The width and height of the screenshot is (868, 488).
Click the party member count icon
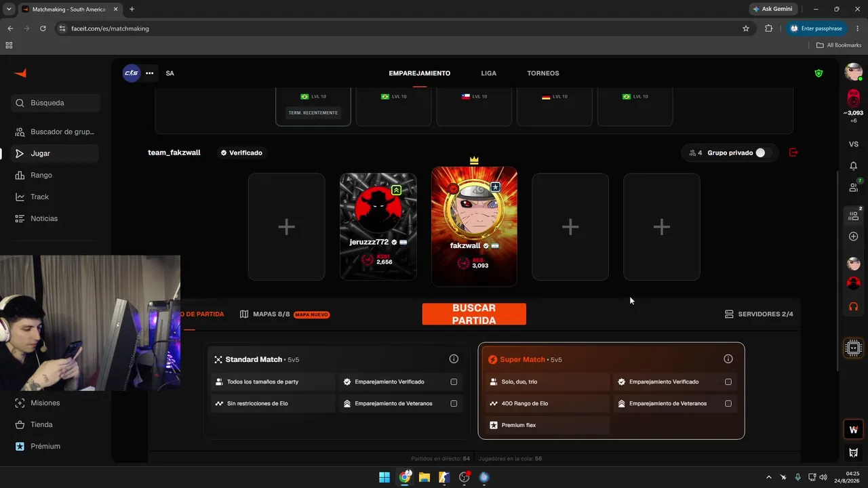(692, 152)
